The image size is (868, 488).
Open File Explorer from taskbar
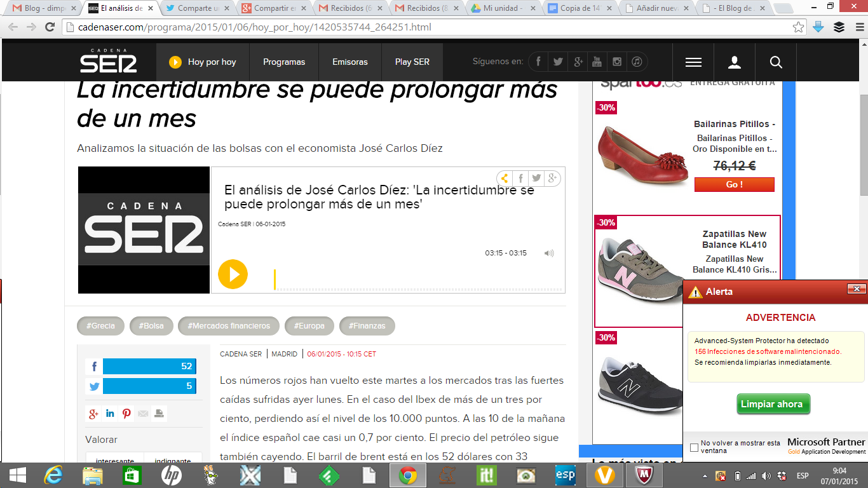coord(93,475)
